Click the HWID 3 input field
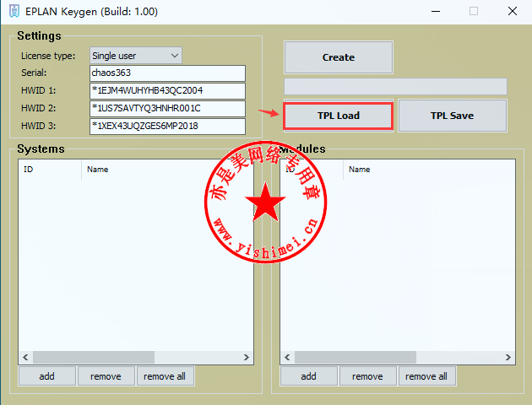The height and width of the screenshot is (405, 532). [x=167, y=126]
